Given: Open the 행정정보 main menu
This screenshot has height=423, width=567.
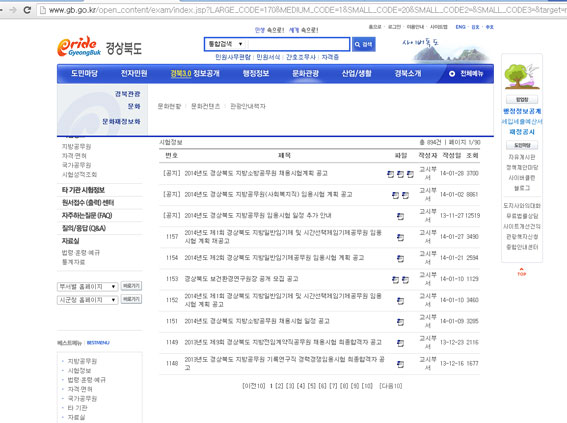Looking at the screenshot, I should (256, 74).
